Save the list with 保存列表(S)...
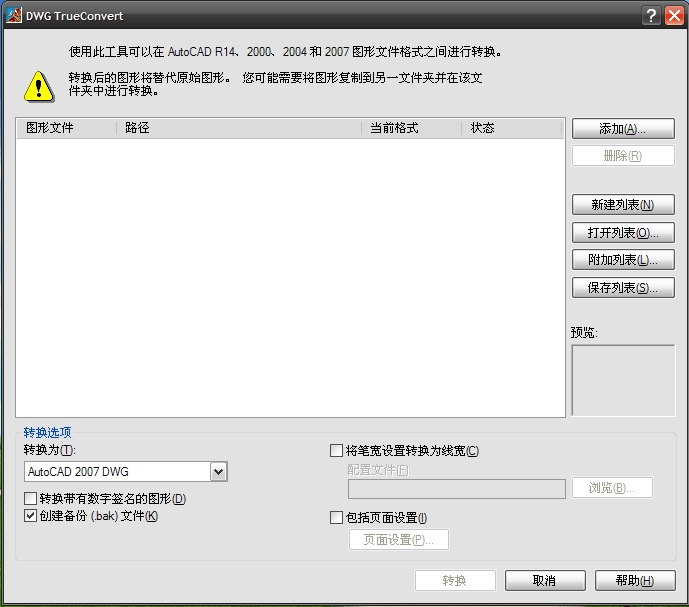 [623, 287]
